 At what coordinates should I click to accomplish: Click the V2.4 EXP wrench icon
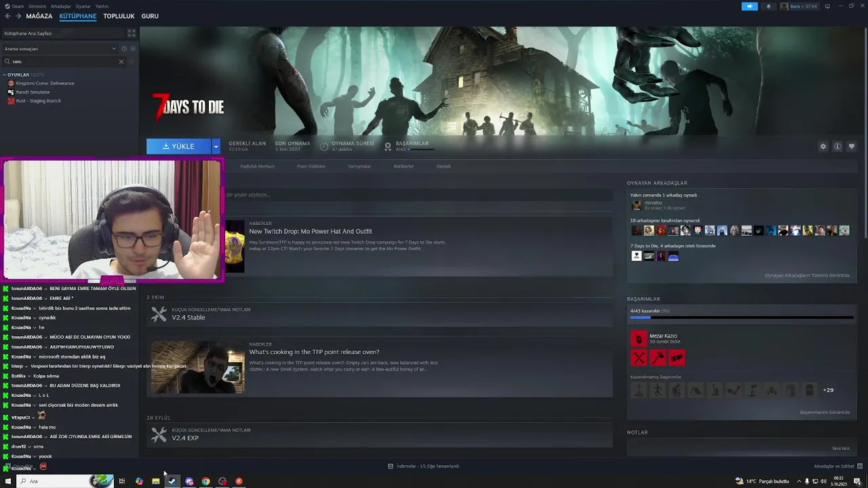coord(159,434)
